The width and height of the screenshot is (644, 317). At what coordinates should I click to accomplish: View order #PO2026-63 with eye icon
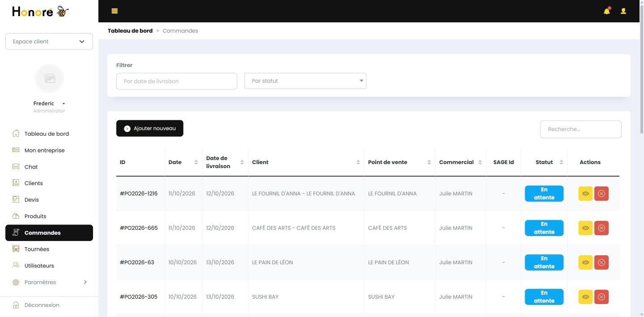tap(585, 262)
